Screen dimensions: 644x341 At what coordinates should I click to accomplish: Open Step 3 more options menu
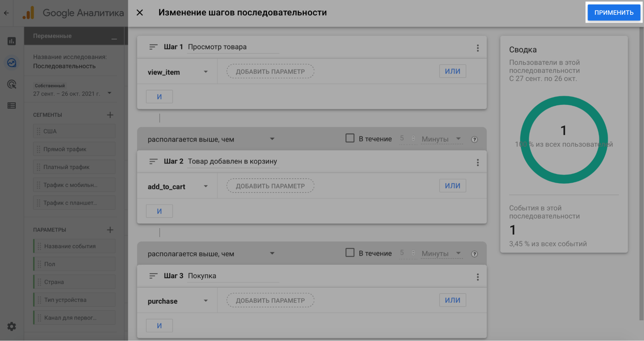pyautogui.click(x=478, y=277)
